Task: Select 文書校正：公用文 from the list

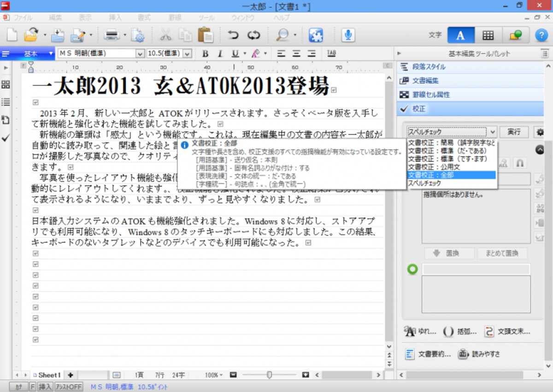Action: click(434, 167)
